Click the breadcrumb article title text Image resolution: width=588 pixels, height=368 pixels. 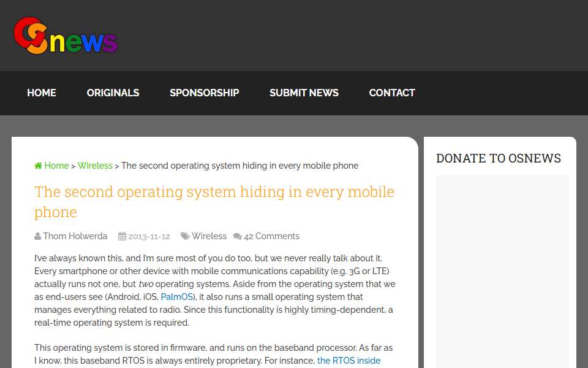pos(239,166)
